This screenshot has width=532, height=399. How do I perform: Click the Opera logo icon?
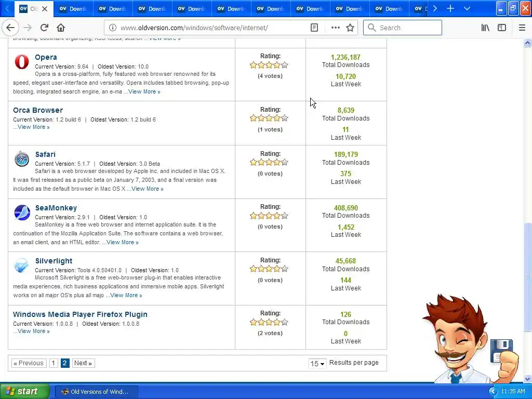pyautogui.click(x=22, y=62)
